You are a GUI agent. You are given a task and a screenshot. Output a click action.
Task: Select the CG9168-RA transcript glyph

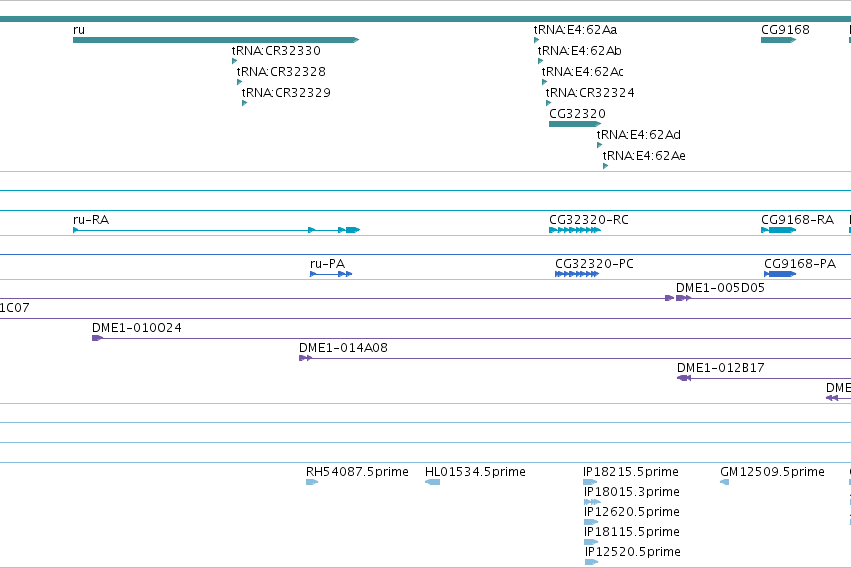778,230
